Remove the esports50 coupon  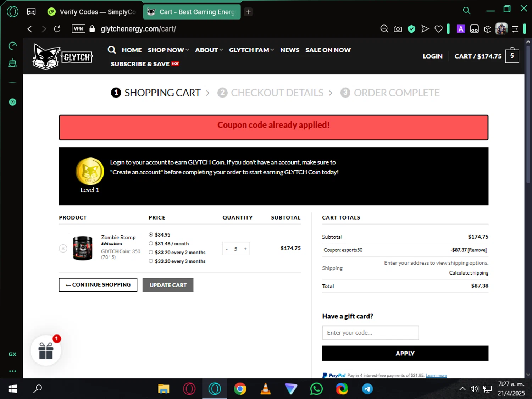[477, 250]
